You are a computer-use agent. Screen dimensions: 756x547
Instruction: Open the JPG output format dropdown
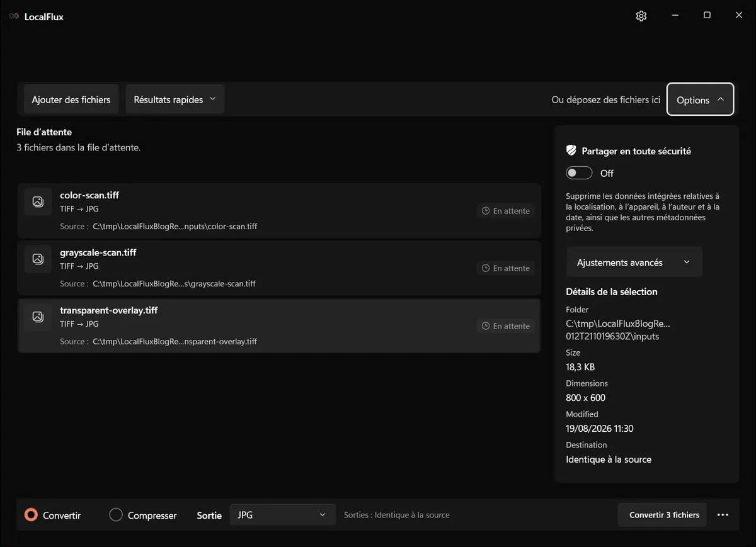[282, 515]
